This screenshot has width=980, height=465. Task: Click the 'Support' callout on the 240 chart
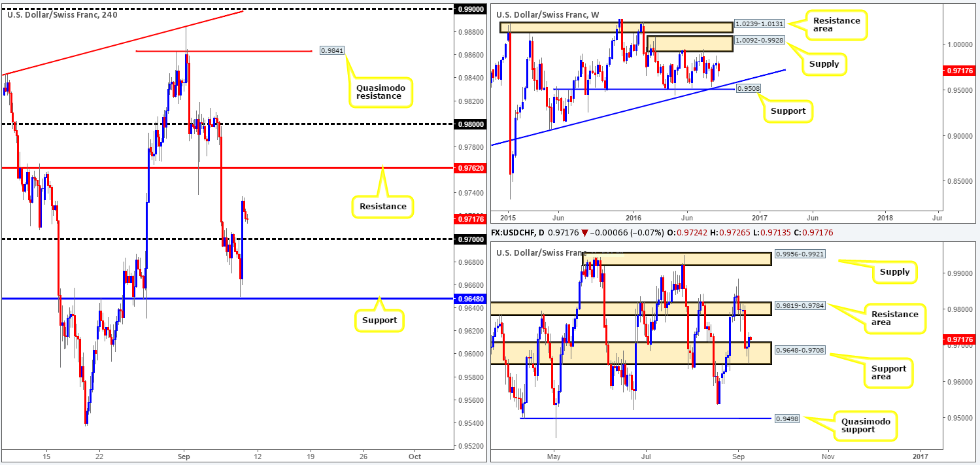click(x=379, y=320)
